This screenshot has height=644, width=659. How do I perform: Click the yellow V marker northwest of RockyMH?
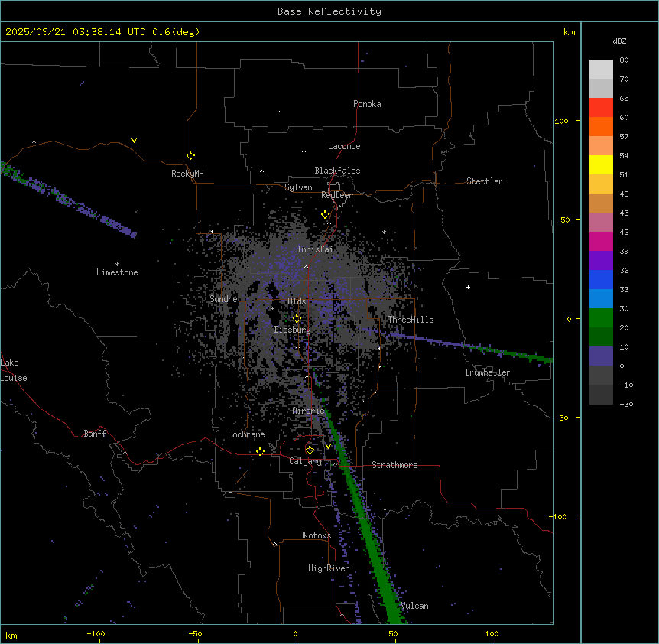pos(134,141)
